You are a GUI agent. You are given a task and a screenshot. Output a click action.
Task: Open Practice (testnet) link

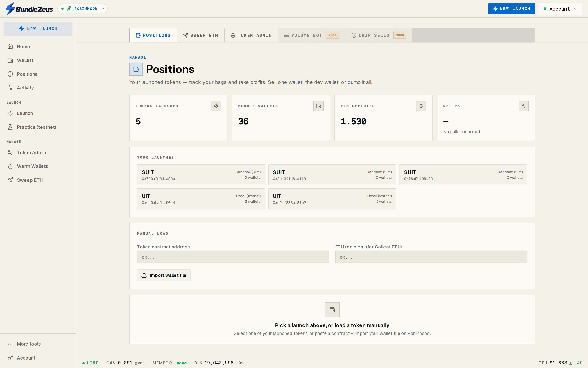click(38, 127)
